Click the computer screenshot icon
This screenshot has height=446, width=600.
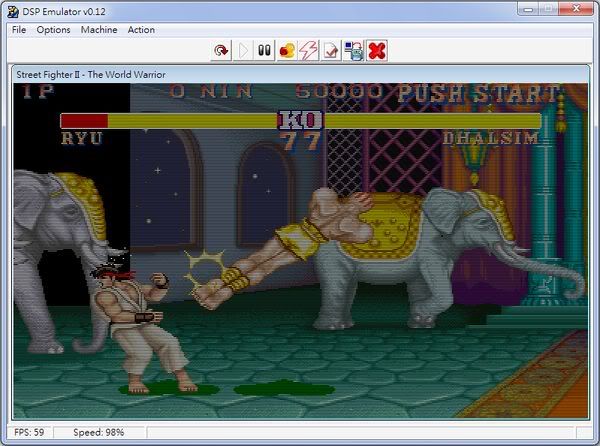pyautogui.click(x=354, y=50)
